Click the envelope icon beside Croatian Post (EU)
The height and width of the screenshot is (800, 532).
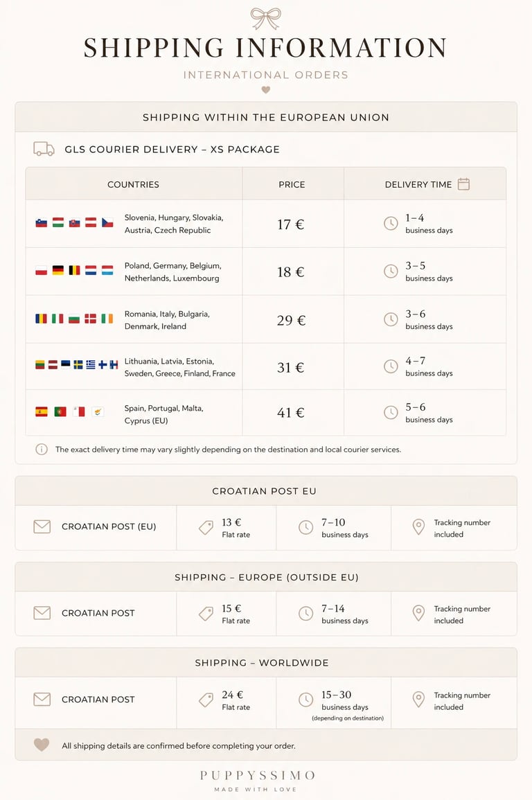coord(42,526)
